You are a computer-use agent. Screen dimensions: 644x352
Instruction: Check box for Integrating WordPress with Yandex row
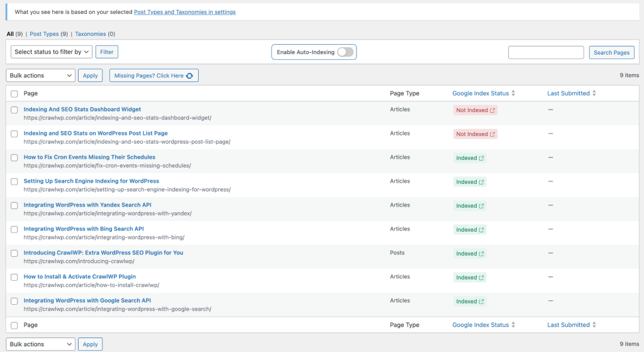click(14, 205)
